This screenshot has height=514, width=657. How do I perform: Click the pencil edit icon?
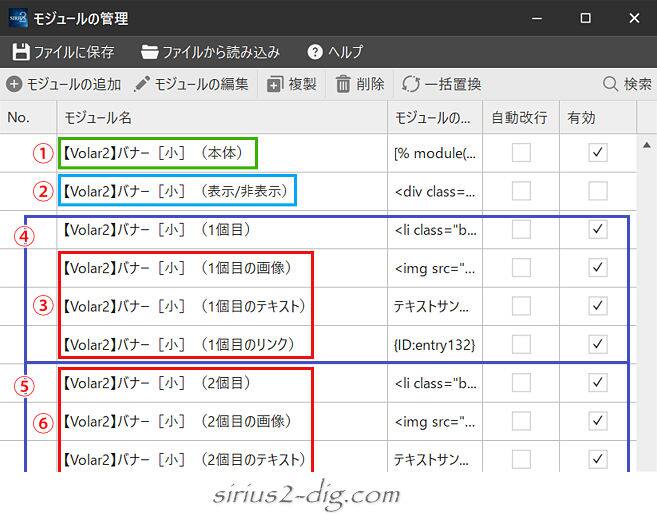142,84
